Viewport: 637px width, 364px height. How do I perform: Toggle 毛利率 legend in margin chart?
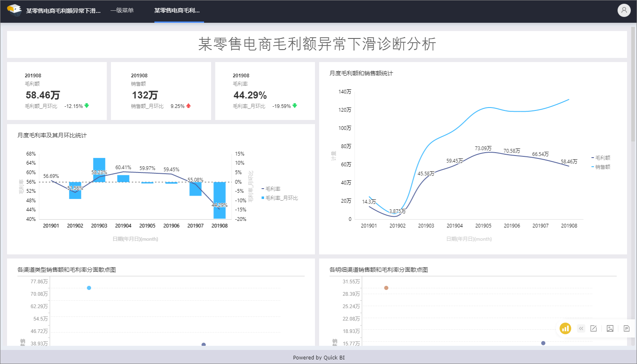[271, 189]
